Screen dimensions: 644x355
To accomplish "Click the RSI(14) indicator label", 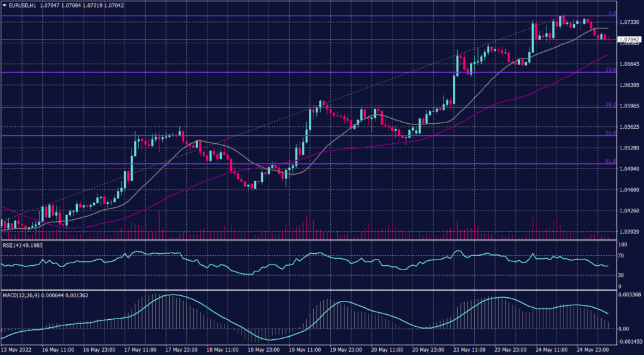I will click(x=14, y=244).
